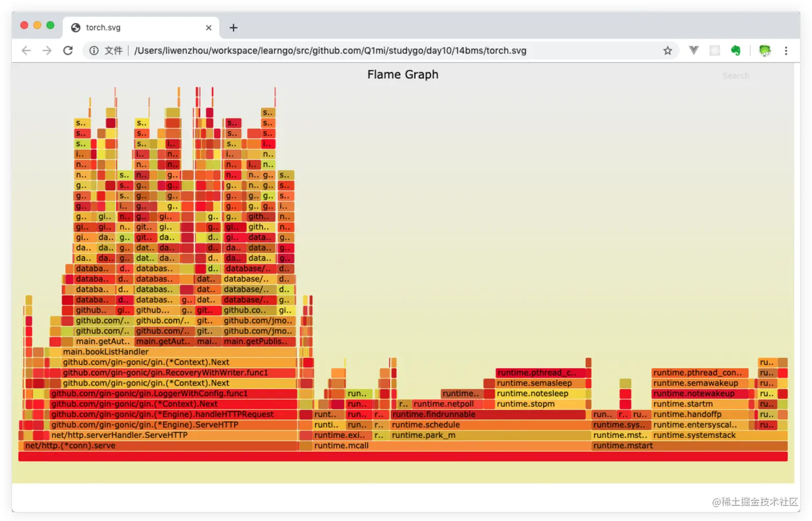
Task: Click runtime.pthread_c.. frame above runtime.semasleep
Action: point(540,372)
